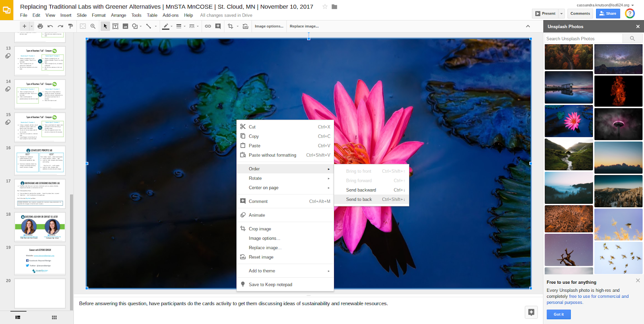The width and height of the screenshot is (644, 324).
Task: Click the reset image toolbar icon
Action: click(246, 26)
